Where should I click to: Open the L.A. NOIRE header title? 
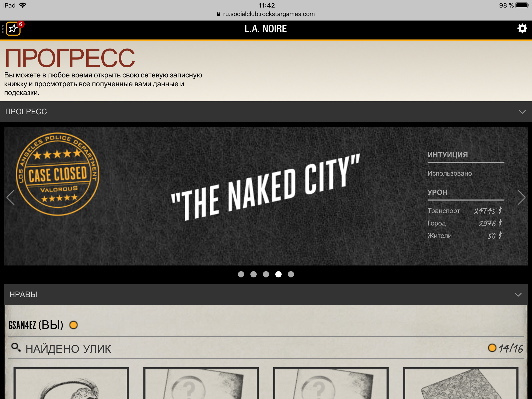click(266, 29)
